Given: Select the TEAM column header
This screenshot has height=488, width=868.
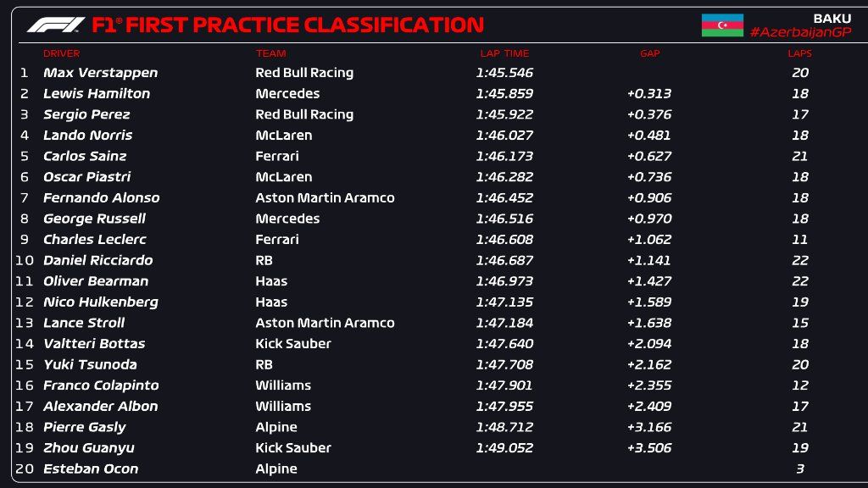Looking at the screenshot, I should (x=270, y=53).
